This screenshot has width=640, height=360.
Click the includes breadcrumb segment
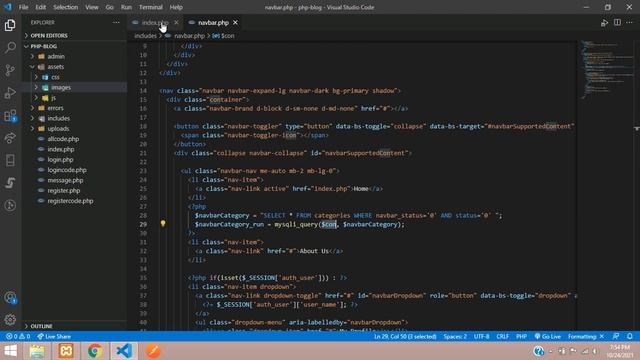(x=145, y=36)
